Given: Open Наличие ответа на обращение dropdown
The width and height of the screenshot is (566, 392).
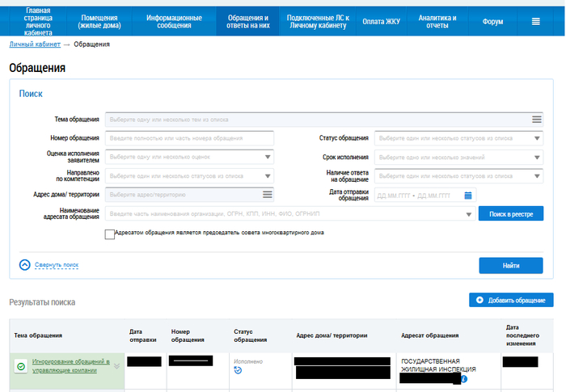Looking at the screenshot, I should [x=458, y=176].
